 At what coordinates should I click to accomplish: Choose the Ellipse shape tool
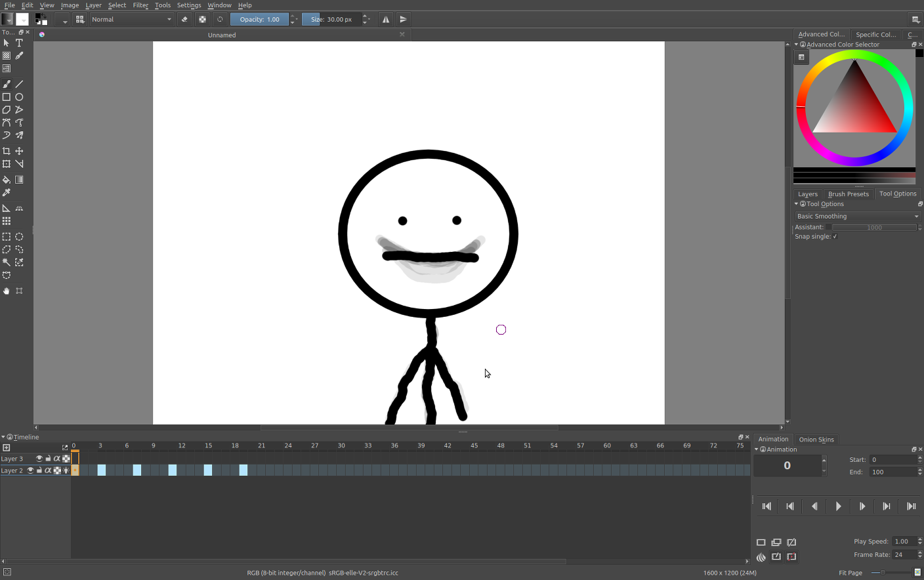pyautogui.click(x=19, y=97)
